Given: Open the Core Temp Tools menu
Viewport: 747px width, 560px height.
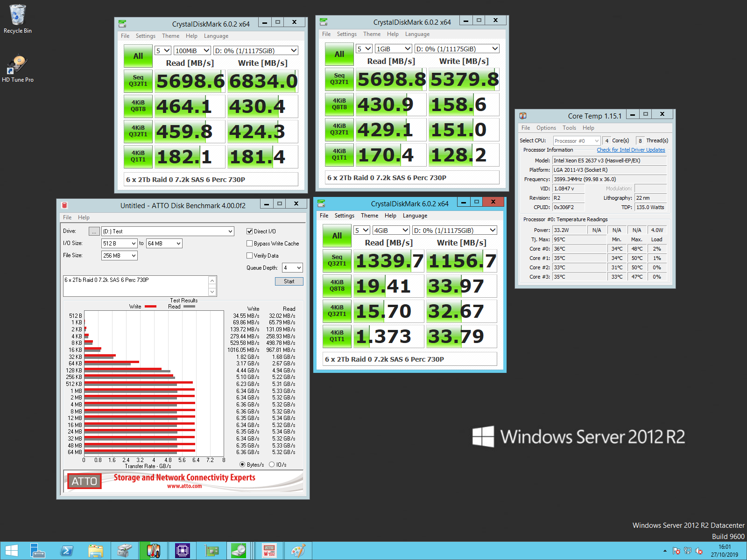Looking at the screenshot, I should coord(569,128).
